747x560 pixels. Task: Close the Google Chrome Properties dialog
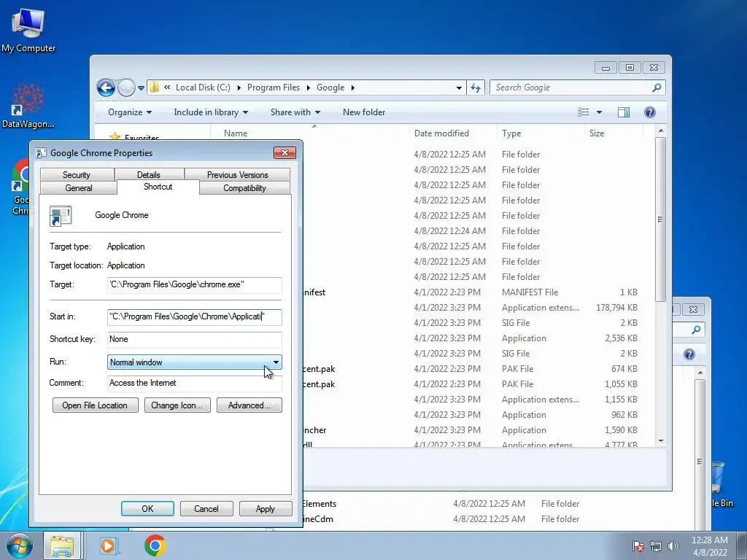(285, 152)
